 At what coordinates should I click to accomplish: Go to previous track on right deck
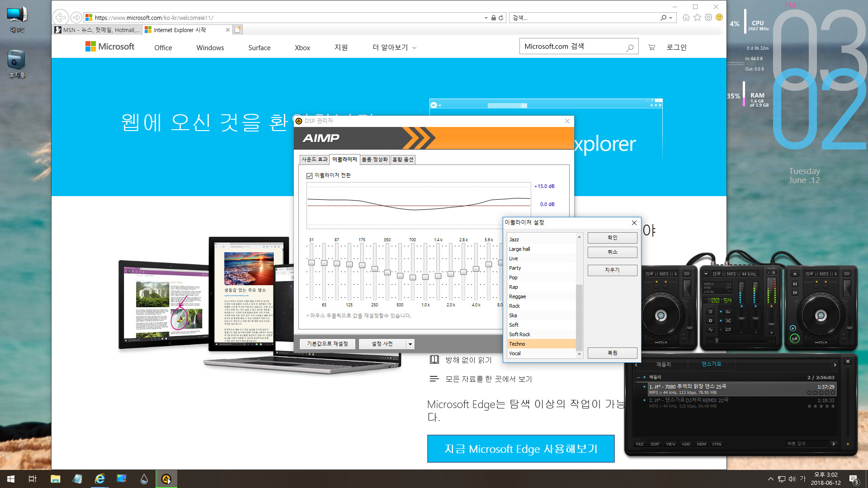pyautogui.click(x=795, y=292)
